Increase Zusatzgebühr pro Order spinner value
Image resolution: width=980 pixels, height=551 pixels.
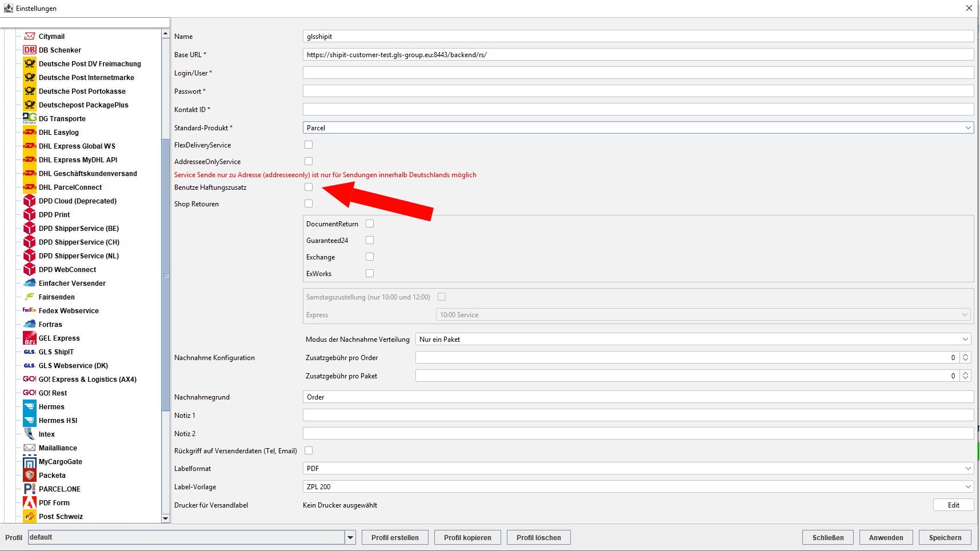pos(966,354)
